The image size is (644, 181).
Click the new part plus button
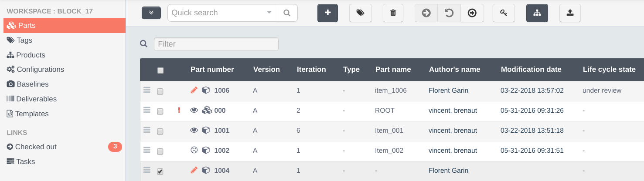click(x=327, y=13)
